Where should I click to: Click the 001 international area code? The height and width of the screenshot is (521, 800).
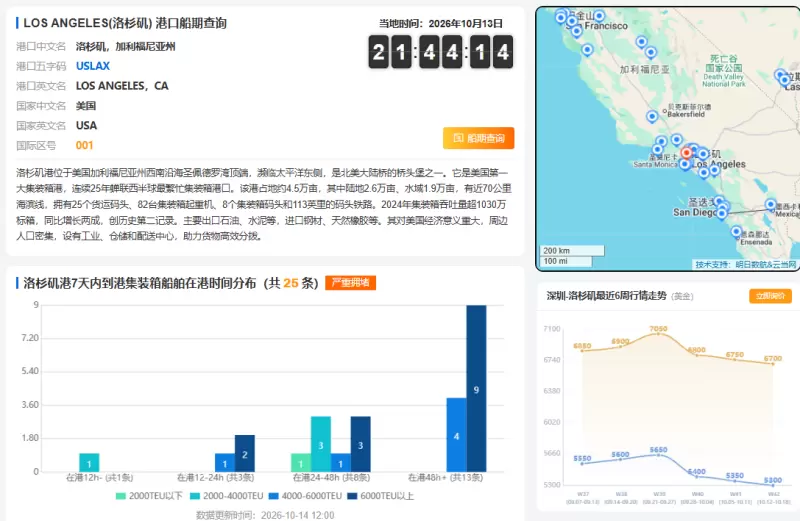(x=84, y=145)
